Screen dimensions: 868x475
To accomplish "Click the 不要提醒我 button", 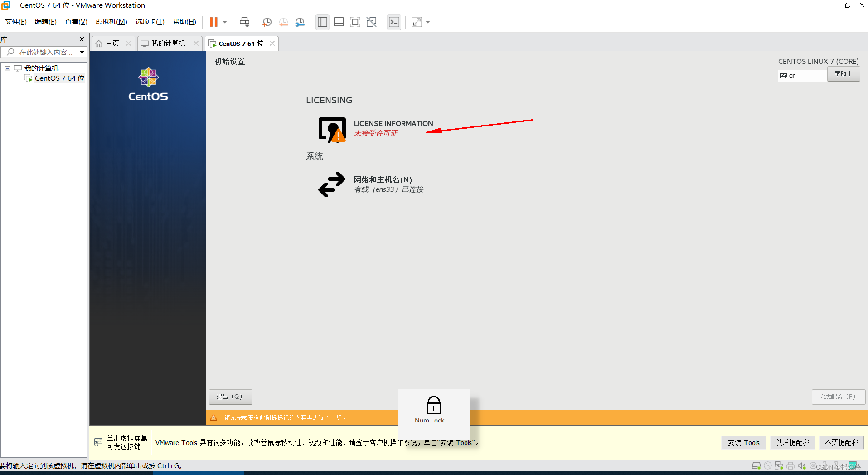I will (841, 442).
